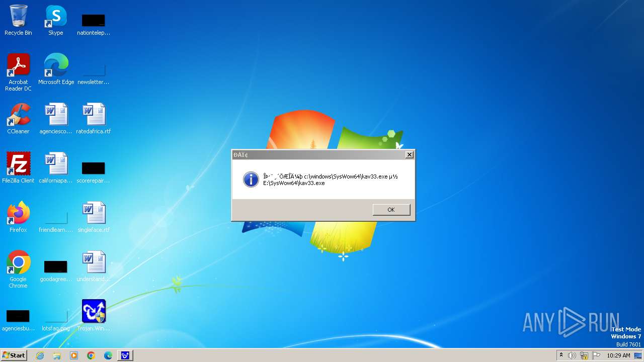644x362 pixels.
Task: Select the kav33.exe message text in the dialog
Action: point(331,180)
